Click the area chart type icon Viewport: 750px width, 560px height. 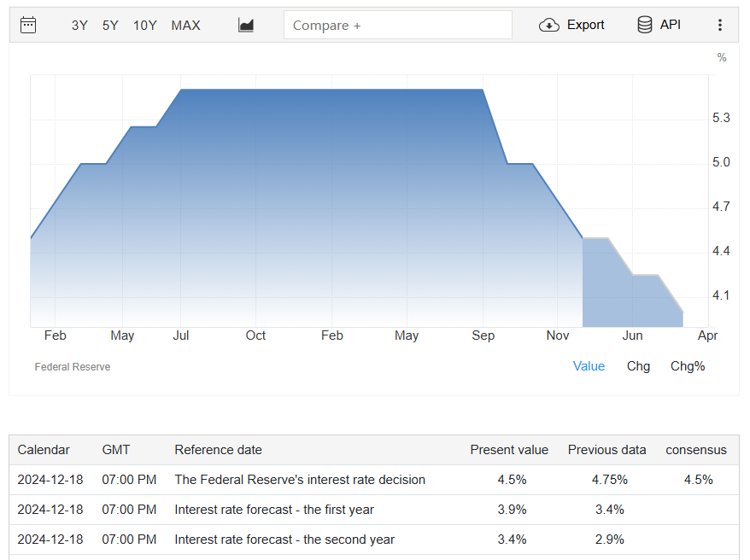246,25
